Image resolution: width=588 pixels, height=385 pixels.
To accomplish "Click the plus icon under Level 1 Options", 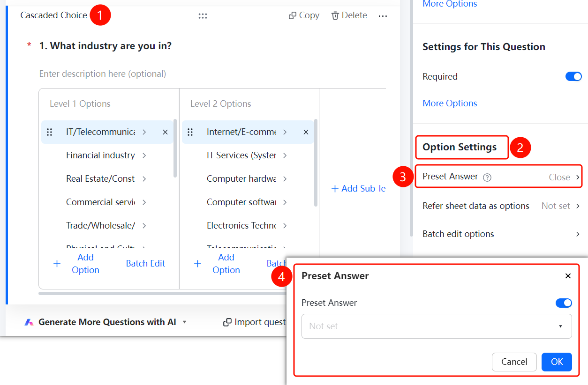I will click(x=57, y=264).
